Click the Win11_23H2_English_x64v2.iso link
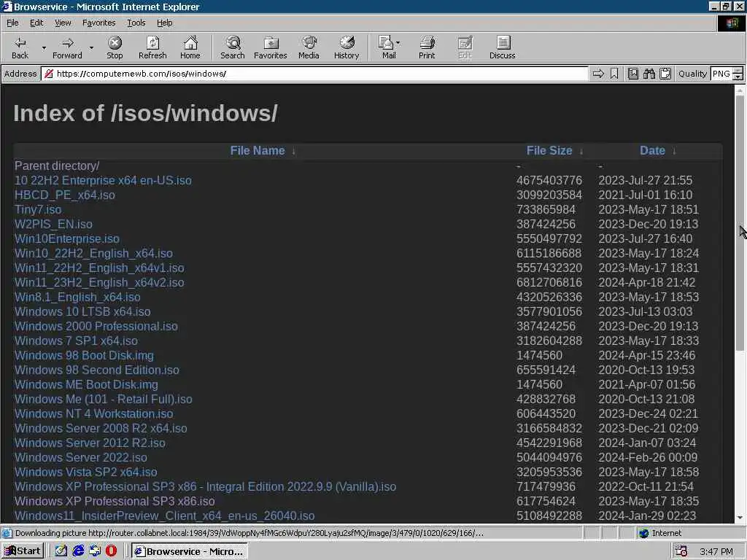This screenshot has width=747, height=560. (x=99, y=282)
